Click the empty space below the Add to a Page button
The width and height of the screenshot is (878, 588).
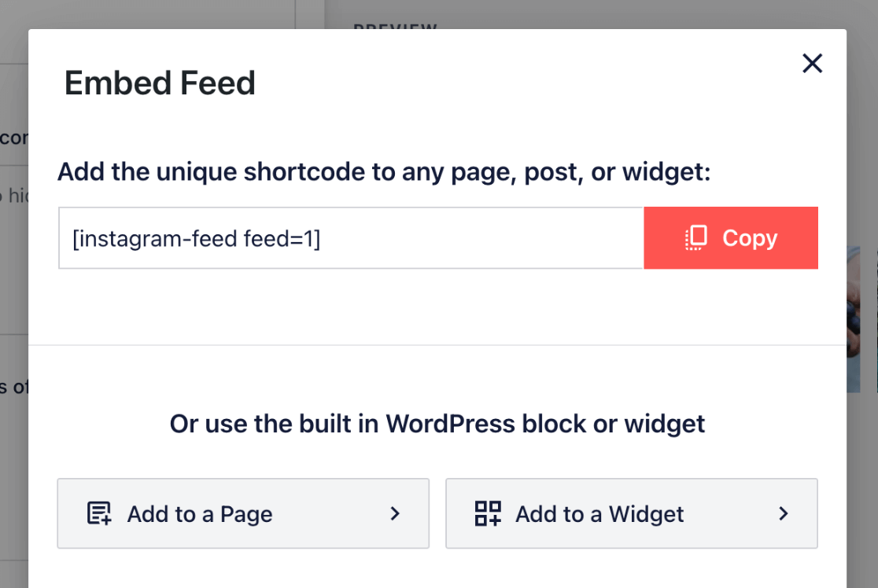[x=242, y=569]
